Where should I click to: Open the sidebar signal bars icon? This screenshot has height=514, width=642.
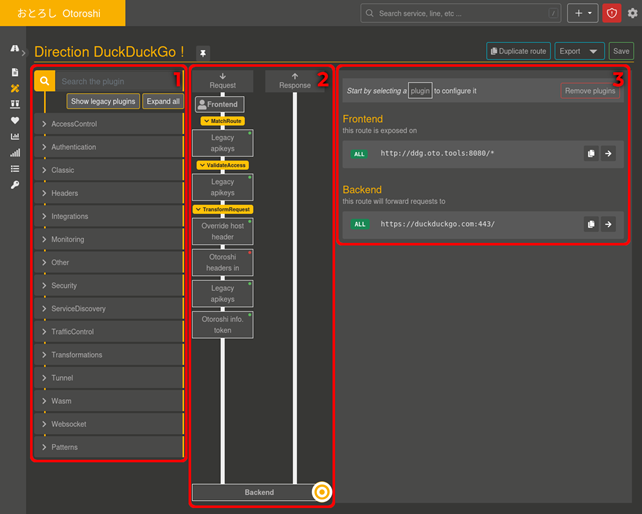click(15, 153)
